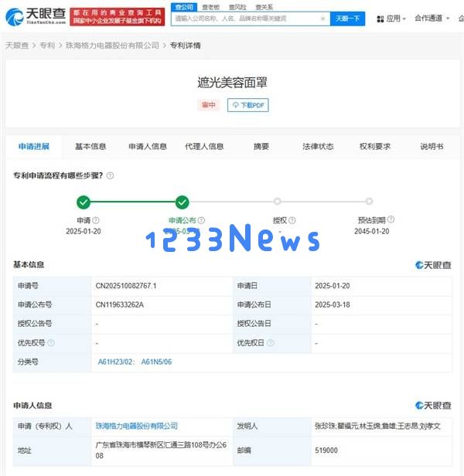This screenshot has height=476, width=464.
Task: Click the help icon beside 优先权日
Action: pyautogui.click(x=271, y=343)
